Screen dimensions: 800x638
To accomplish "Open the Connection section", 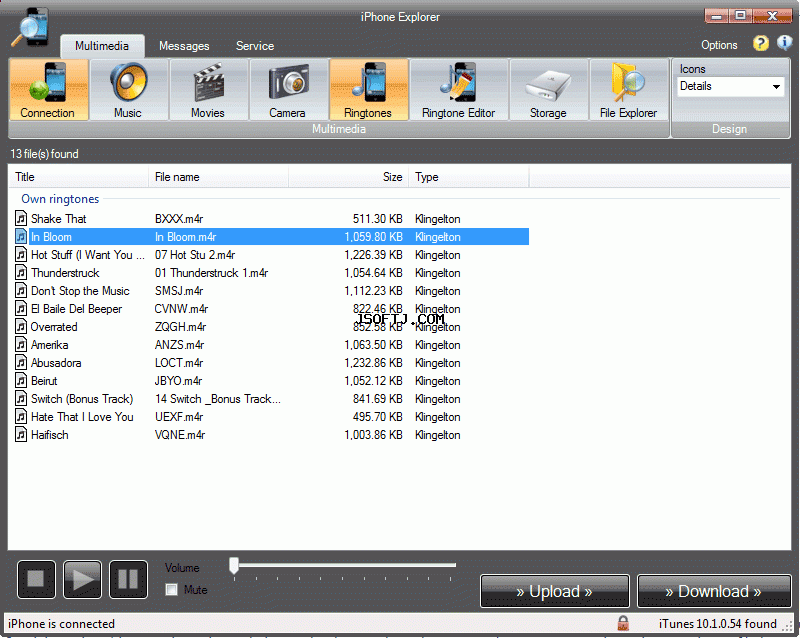I will click(x=49, y=90).
